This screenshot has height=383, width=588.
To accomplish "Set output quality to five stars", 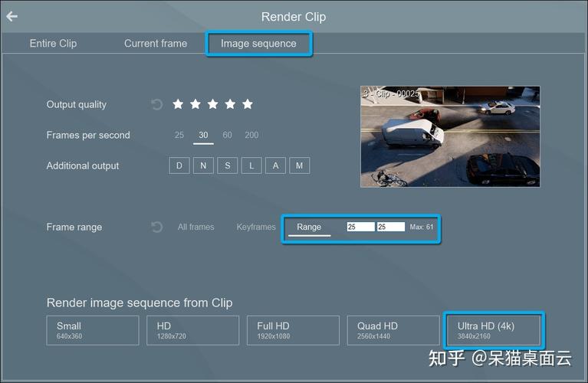I will tap(248, 104).
